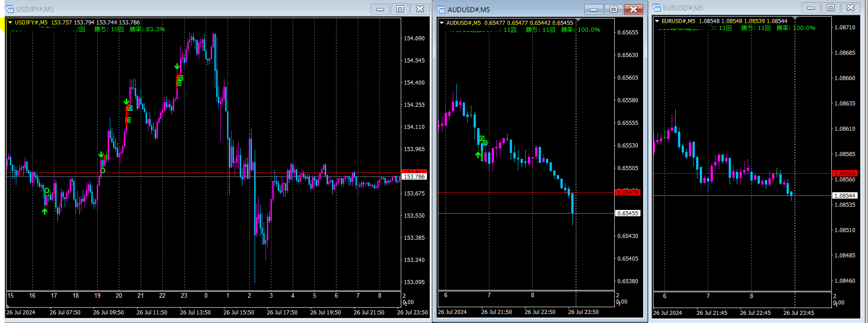Expand the triangle beside USDJPY#,M5 chart label
The height and width of the screenshot is (323, 868).
point(10,22)
